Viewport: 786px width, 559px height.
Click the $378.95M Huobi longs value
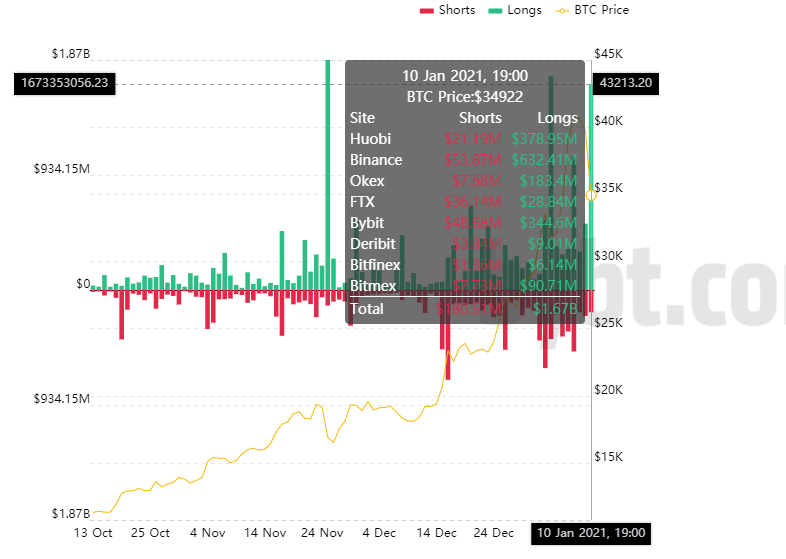click(544, 139)
